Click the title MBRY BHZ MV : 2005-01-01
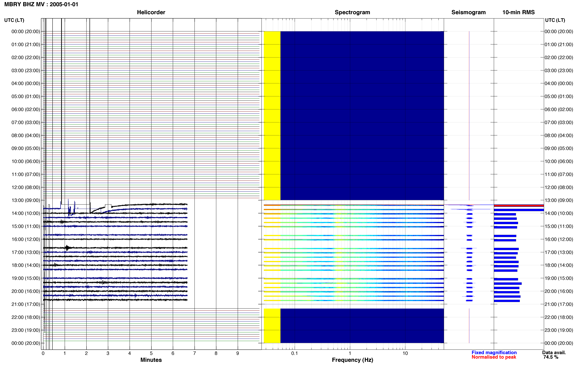 coord(41,4)
